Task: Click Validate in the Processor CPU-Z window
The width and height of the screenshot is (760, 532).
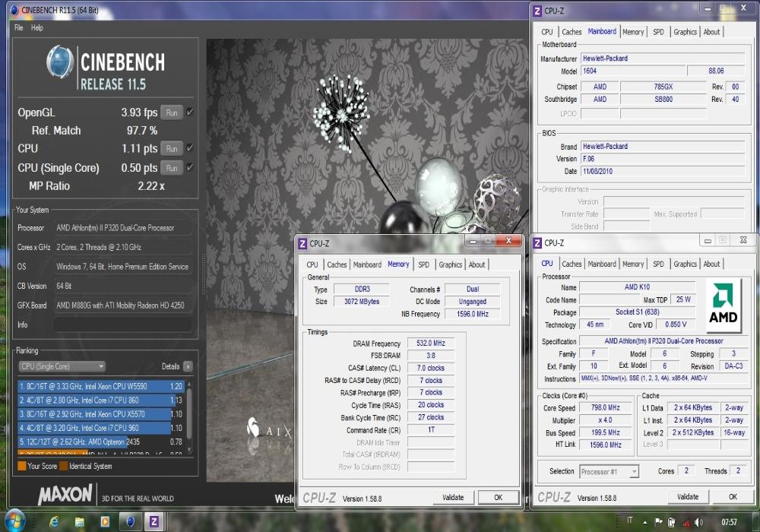Action: pos(688,496)
